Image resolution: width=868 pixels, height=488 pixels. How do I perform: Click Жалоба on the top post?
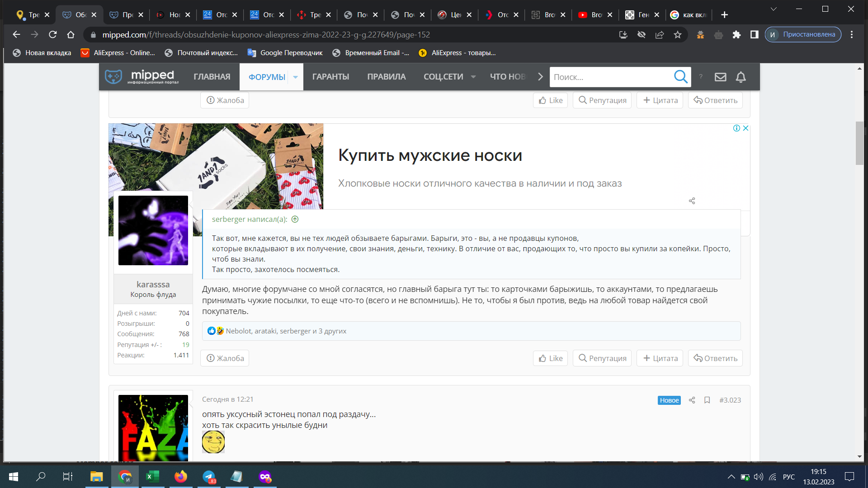click(225, 100)
